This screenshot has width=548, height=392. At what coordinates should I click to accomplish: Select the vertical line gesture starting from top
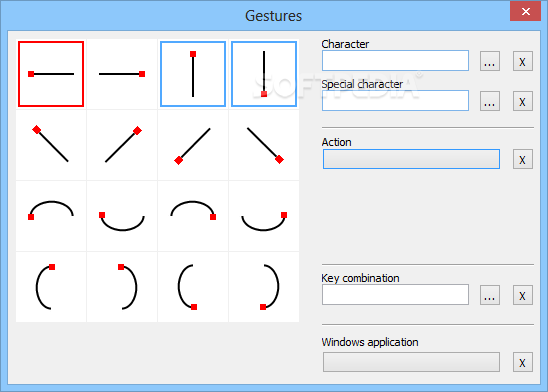pyautogui.click(x=193, y=74)
